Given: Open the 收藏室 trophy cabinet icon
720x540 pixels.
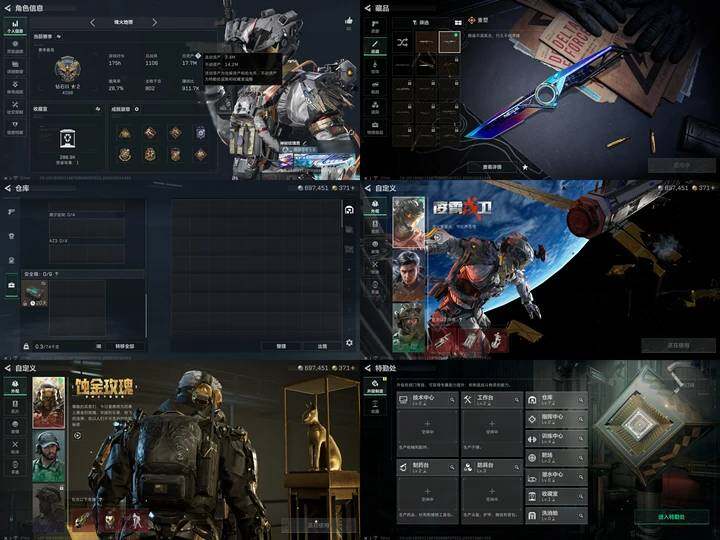Looking at the screenshot, I should point(68,139).
